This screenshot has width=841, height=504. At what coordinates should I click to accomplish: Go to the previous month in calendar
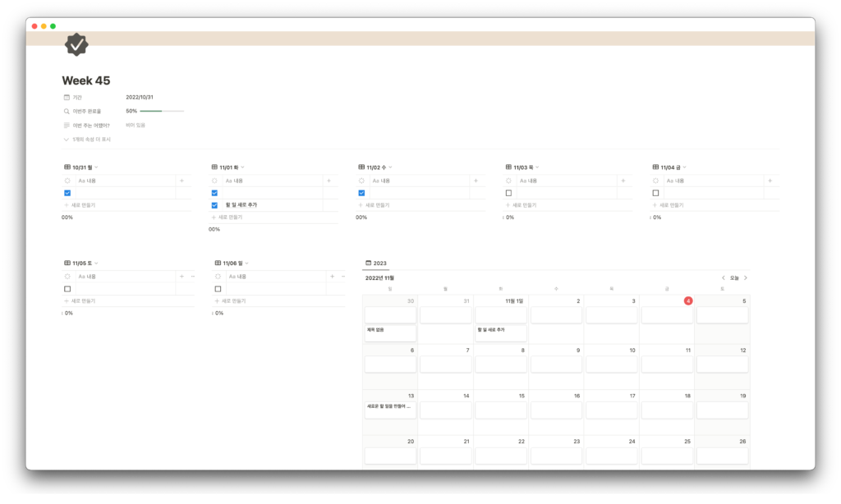tap(724, 278)
